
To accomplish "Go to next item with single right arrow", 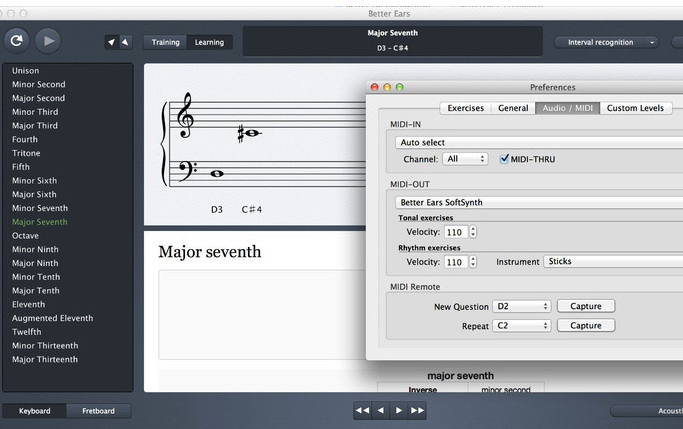I will [x=399, y=410].
